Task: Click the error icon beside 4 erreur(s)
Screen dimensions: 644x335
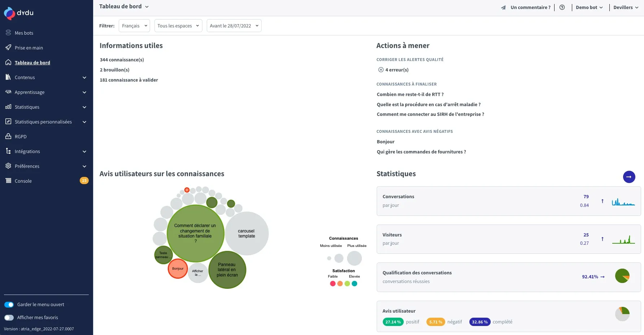Action: click(381, 70)
